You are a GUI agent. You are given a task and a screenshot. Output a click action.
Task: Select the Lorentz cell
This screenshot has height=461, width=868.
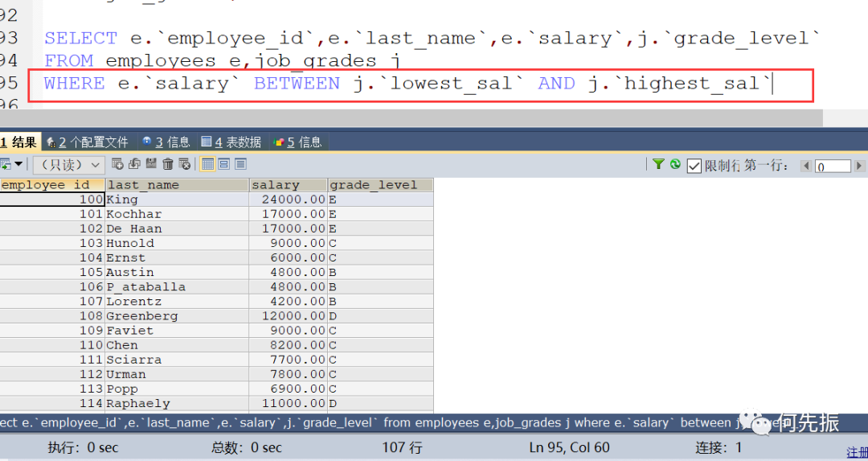pos(177,302)
